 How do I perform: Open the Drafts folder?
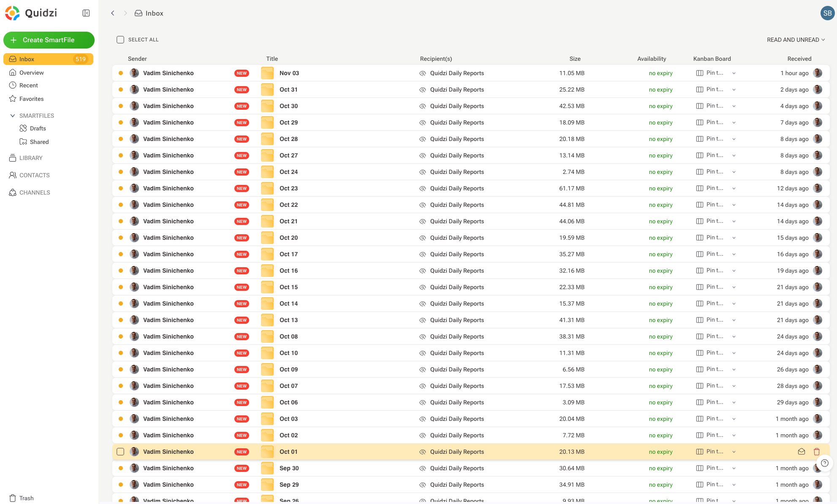coord(38,128)
